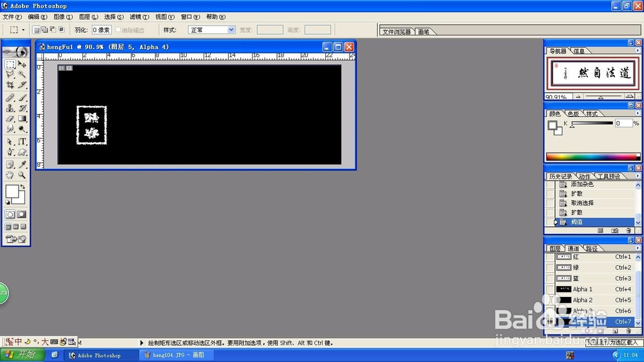
Task: Select the Magic Wand tool
Action: point(22,74)
